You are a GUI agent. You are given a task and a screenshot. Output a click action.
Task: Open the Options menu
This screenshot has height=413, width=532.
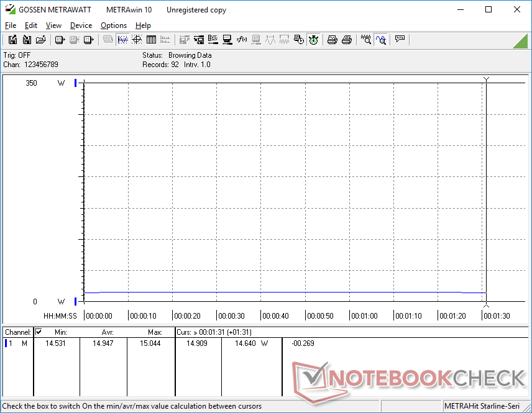(x=114, y=25)
